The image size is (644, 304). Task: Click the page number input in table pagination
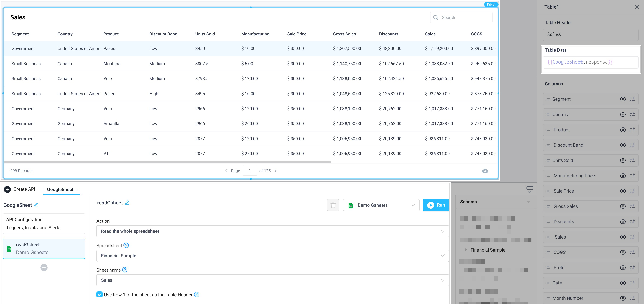[250, 171]
